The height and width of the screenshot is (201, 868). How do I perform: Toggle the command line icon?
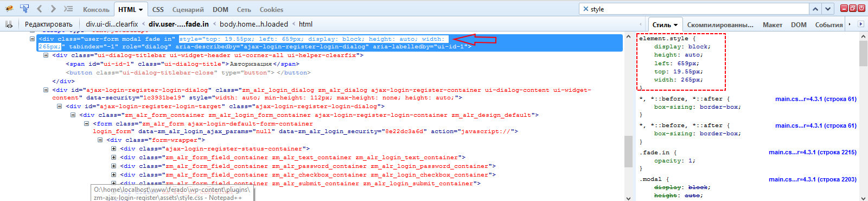coord(68,9)
